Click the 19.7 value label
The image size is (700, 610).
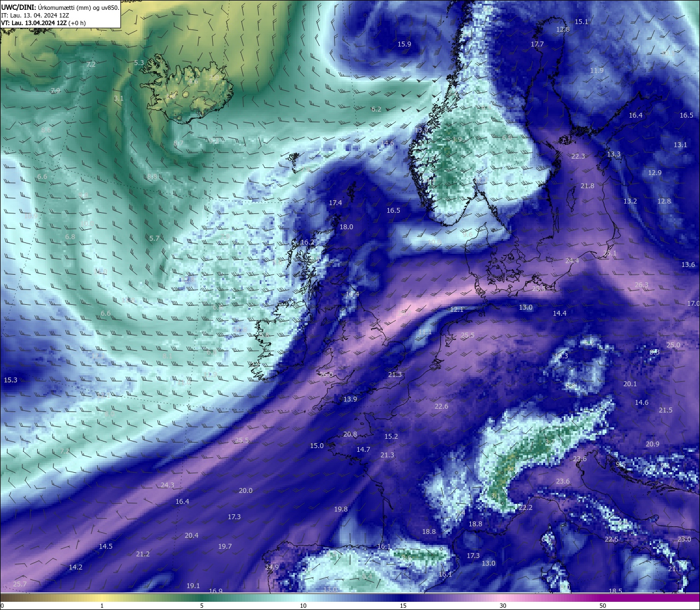[x=225, y=547]
